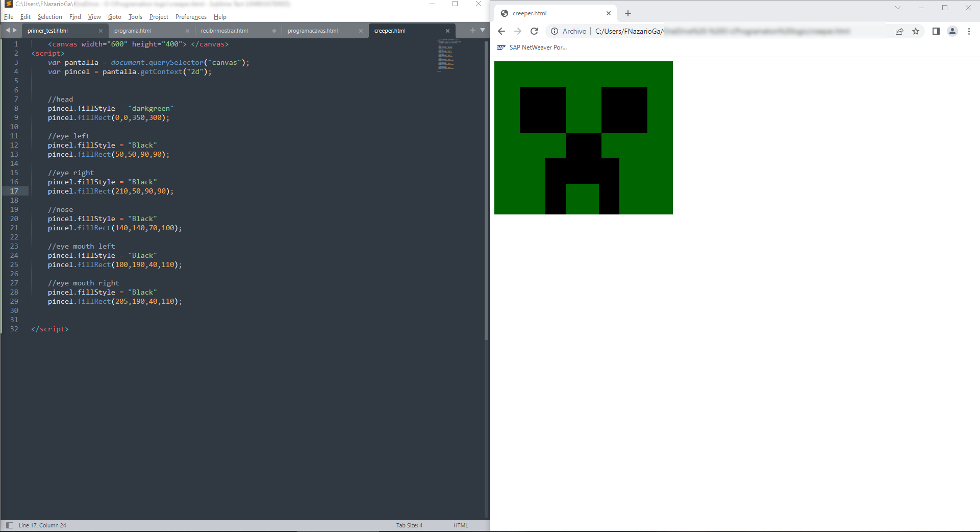
Task: Maximize the browser window
Action: pos(945,8)
